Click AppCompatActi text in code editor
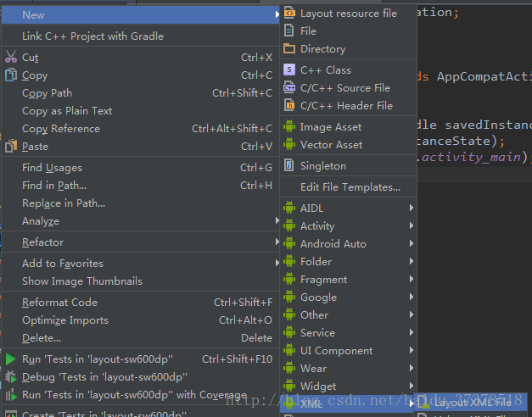The image size is (532, 417). pos(484,76)
